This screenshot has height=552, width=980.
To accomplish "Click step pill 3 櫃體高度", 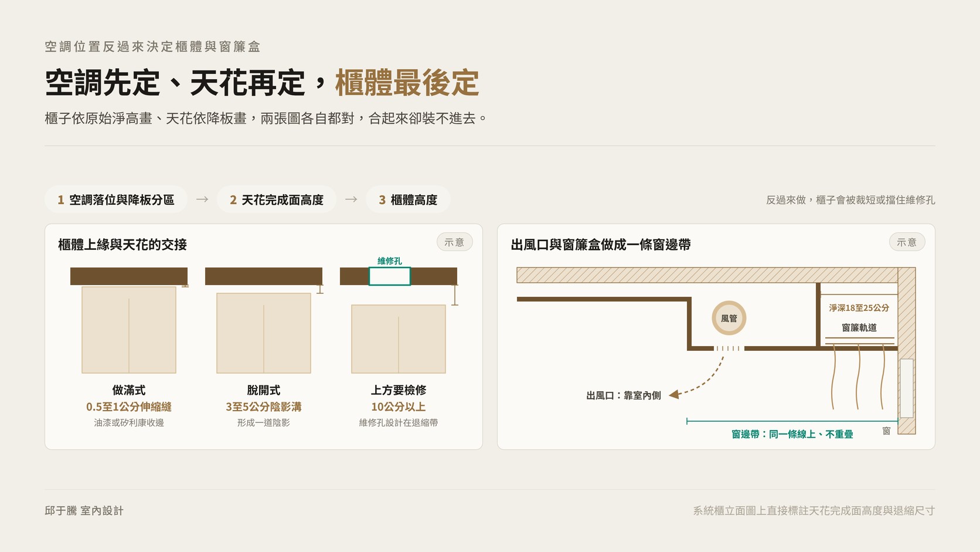I will pyautogui.click(x=408, y=199).
